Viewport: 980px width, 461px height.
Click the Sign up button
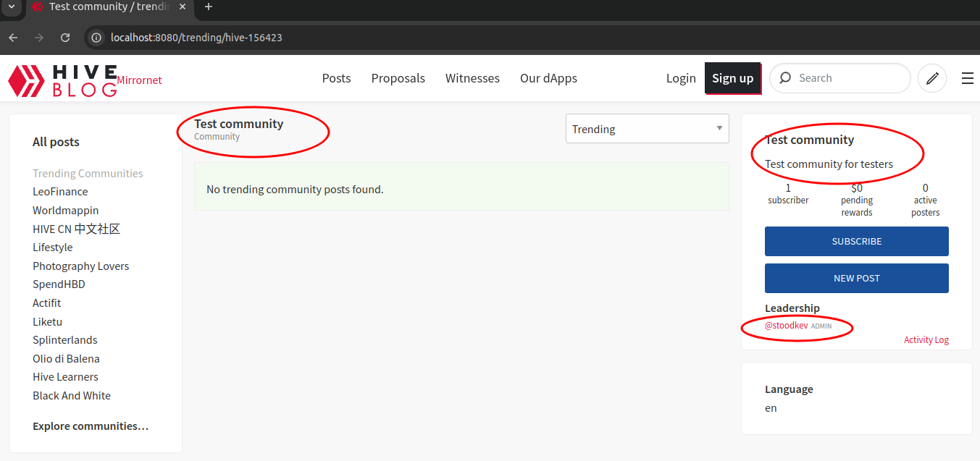click(732, 78)
